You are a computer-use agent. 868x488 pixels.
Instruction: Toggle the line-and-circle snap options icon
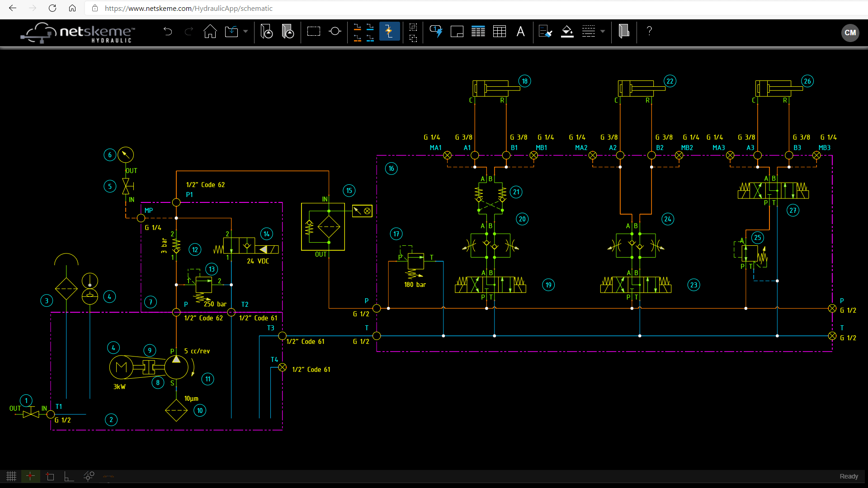pos(89,476)
